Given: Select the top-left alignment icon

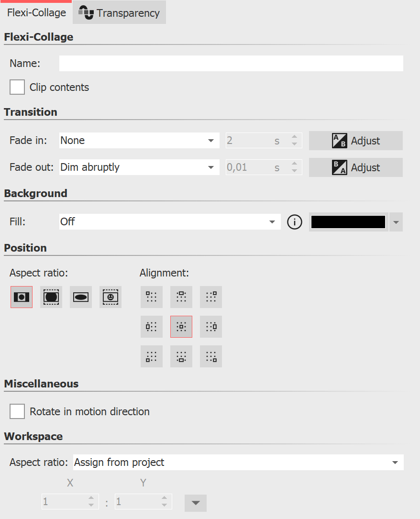Looking at the screenshot, I should click(x=152, y=297).
